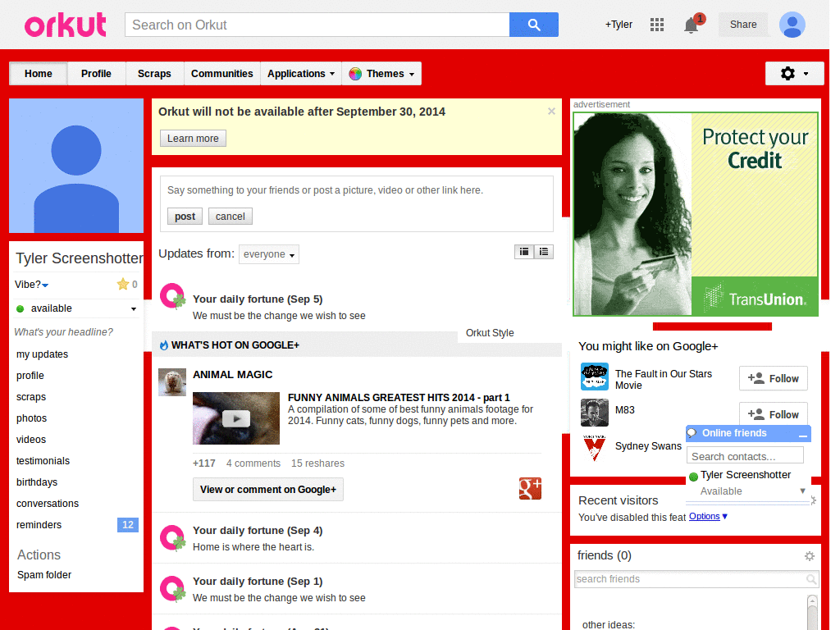This screenshot has width=840, height=630.
Task: Click the Orkut logo
Action: (66, 25)
